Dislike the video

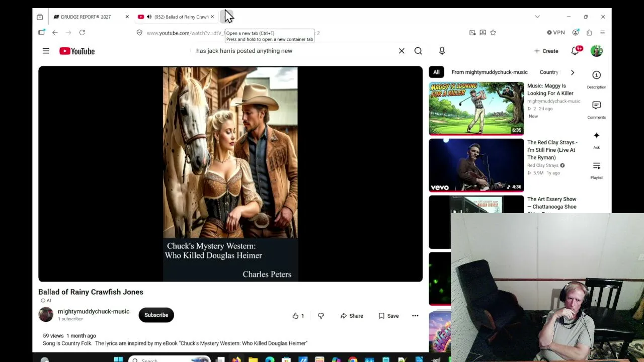(x=321, y=316)
